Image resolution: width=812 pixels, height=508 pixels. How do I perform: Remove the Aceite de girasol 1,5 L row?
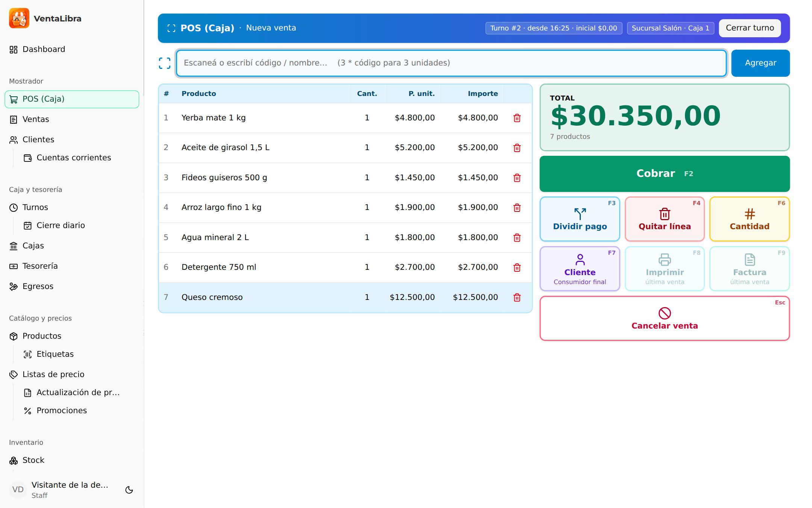point(517,148)
